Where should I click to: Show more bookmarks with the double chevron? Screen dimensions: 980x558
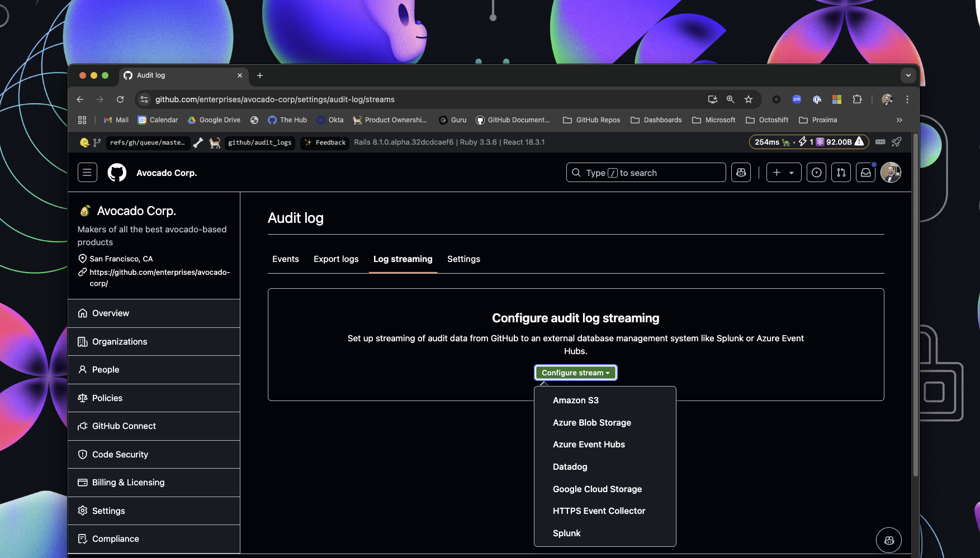pos(899,120)
